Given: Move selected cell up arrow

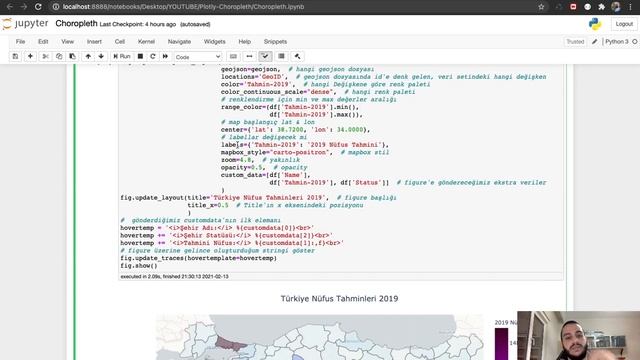Looking at the screenshot, I should [88, 56].
